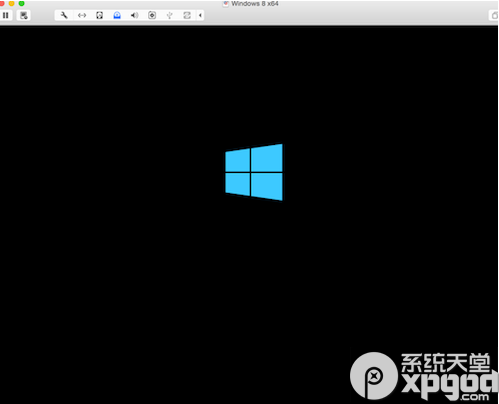This screenshot has width=499, height=404.
Task: Click the Windows logo in VM screen
Action: point(254,172)
